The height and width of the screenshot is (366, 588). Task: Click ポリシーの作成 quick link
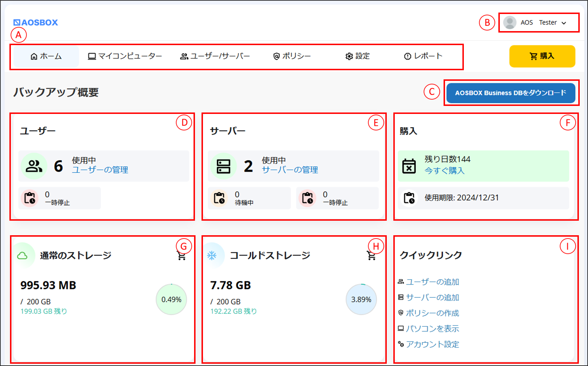pos(432,313)
